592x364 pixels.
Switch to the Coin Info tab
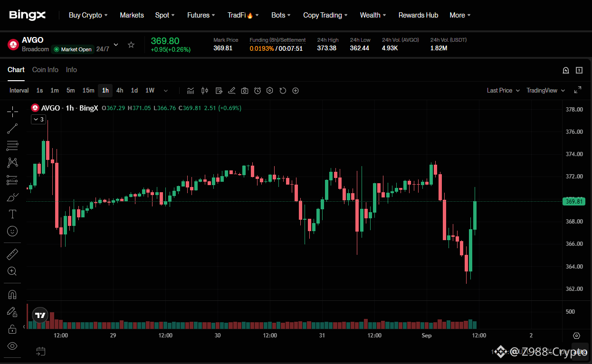pyautogui.click(x=45, y=70)
